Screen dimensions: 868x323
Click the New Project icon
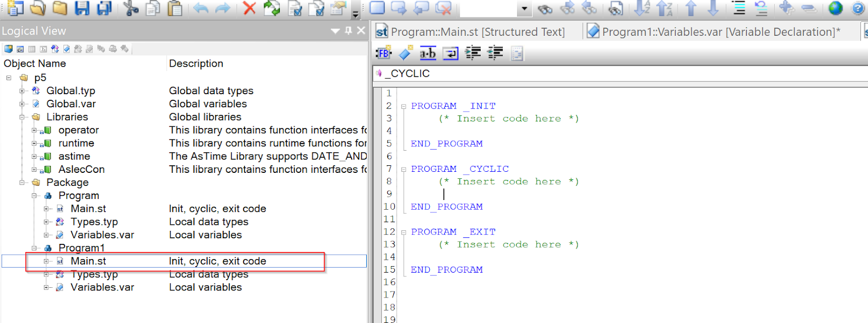click(15, 8)
